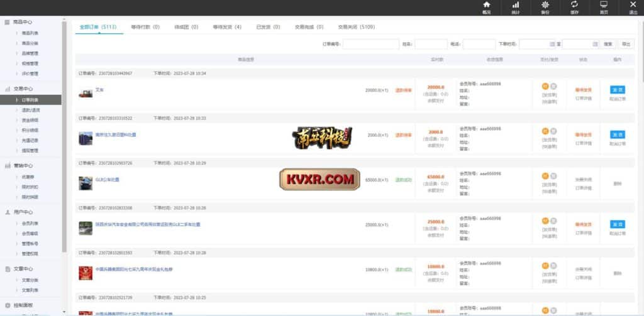Open 商品列表 in the sidebar
644x316 pixels.
30,33
